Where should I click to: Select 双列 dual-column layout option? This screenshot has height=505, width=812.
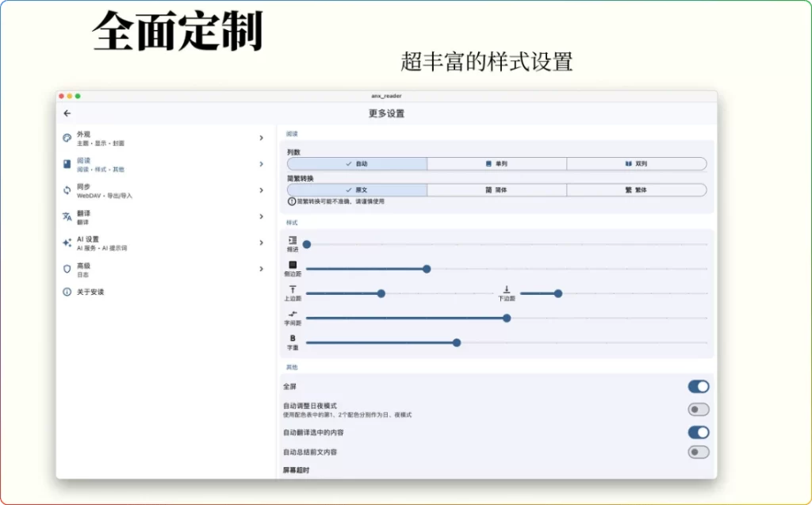[x=636, y=163]
